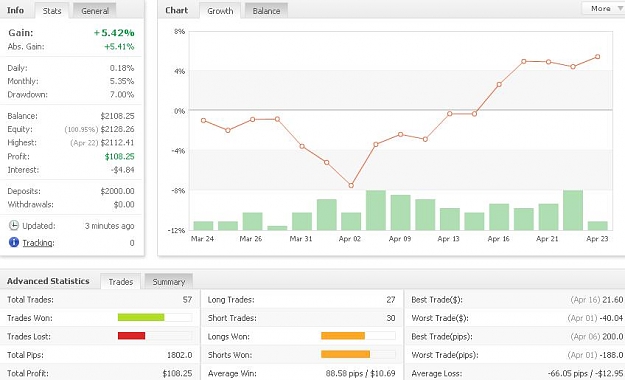Click the Total Trades value 57

click(187, 299)
